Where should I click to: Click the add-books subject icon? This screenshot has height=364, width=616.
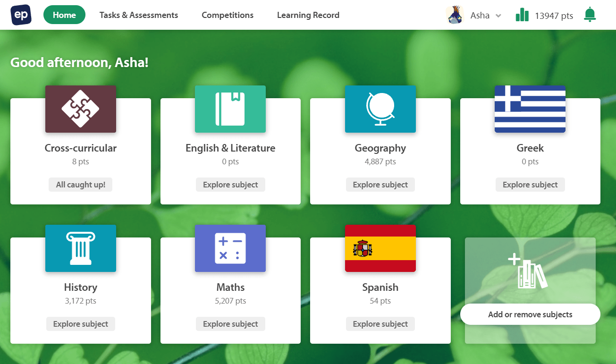point(528,271)
